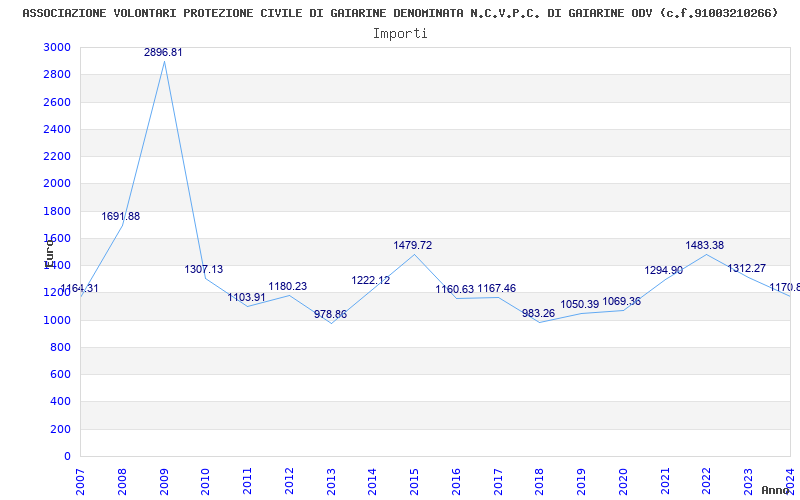This screenshot has height=500, width=800.
Task: Select the 1691.88 value label
Action: (x=120, y=216)
